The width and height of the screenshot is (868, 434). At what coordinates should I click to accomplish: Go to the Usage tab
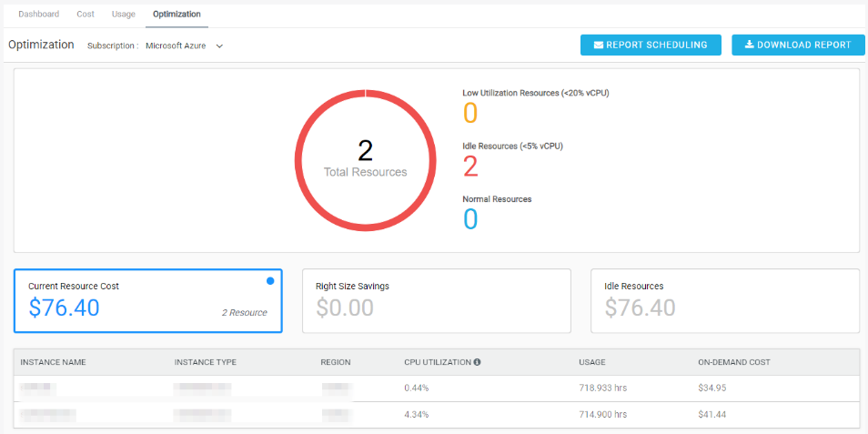click(124, 15)
